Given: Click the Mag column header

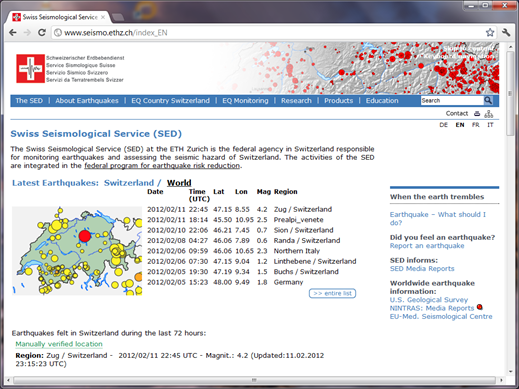Looking at the screenshot, I should pyautogui.click(x=263, y=192).
